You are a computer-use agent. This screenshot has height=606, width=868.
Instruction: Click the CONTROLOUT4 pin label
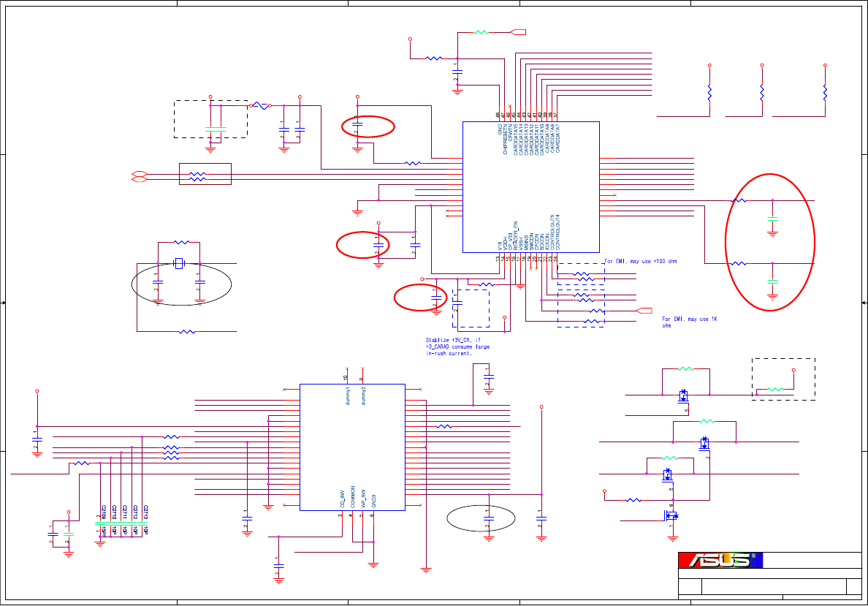point(558,232)
